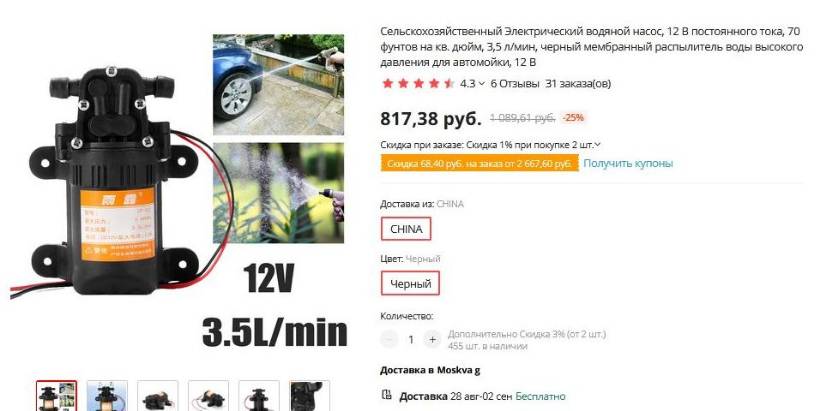Viewport: 820px width, 411px height.
Task: Open the 6 Отзывы reviews link
Action: point(515,84)
